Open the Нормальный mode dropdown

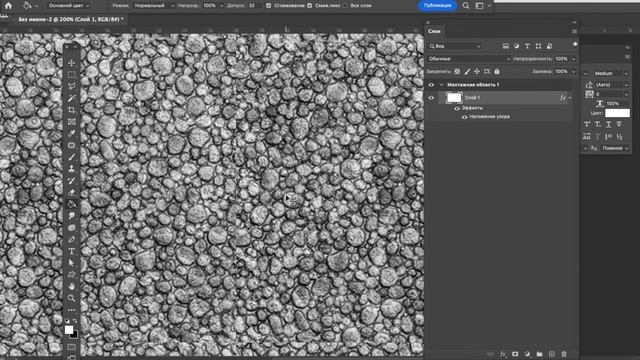(154, 6)
